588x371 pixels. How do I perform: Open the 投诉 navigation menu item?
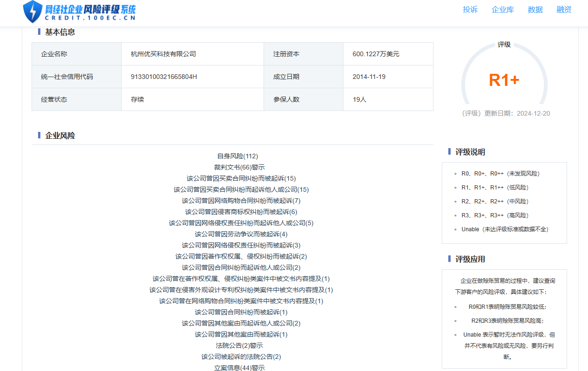[x=470, y=10]
